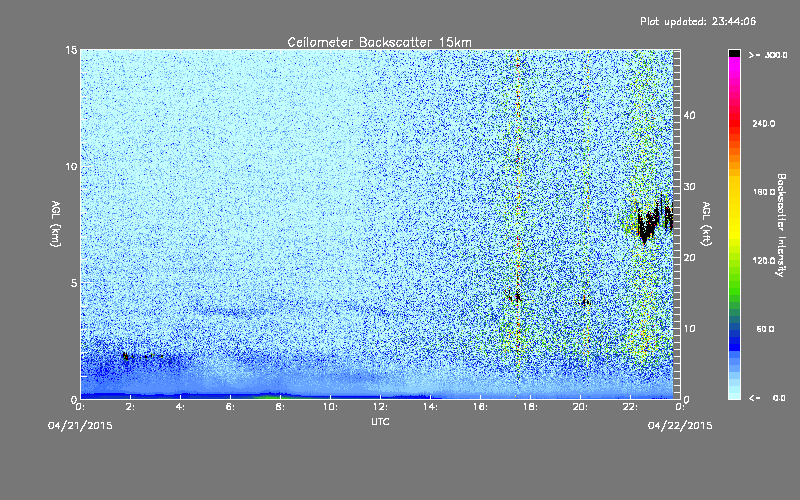Click the 'Ceilometer Backscatter 15km' plot title
Screen dimensions: 800x500
tap(380, 42)
